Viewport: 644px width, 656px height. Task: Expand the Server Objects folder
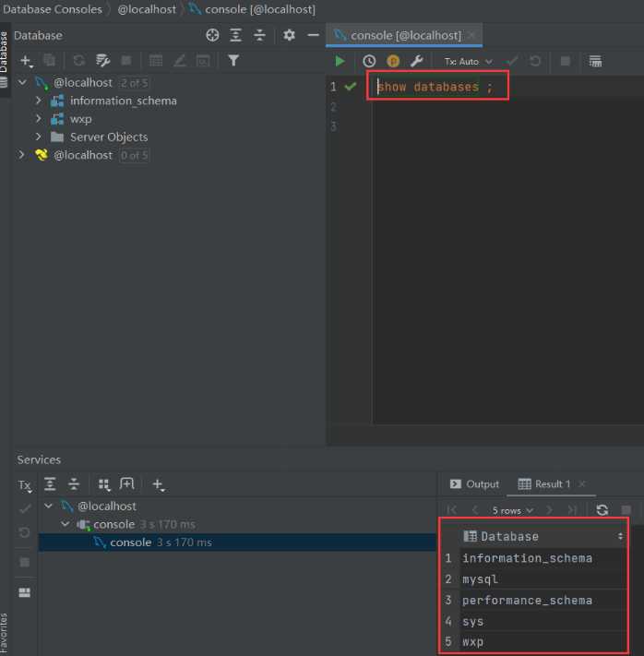click(x=39, y=137)
